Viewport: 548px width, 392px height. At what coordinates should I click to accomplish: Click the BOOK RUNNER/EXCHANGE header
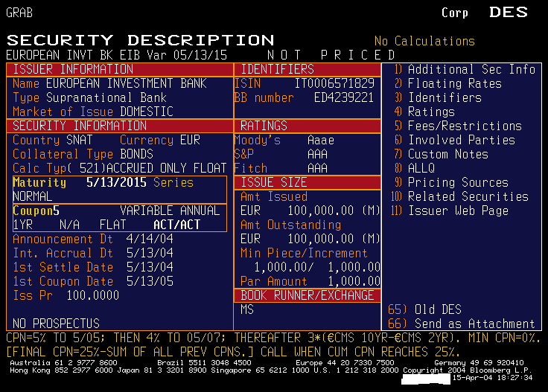pyautogui.click(x=308, y=295)
